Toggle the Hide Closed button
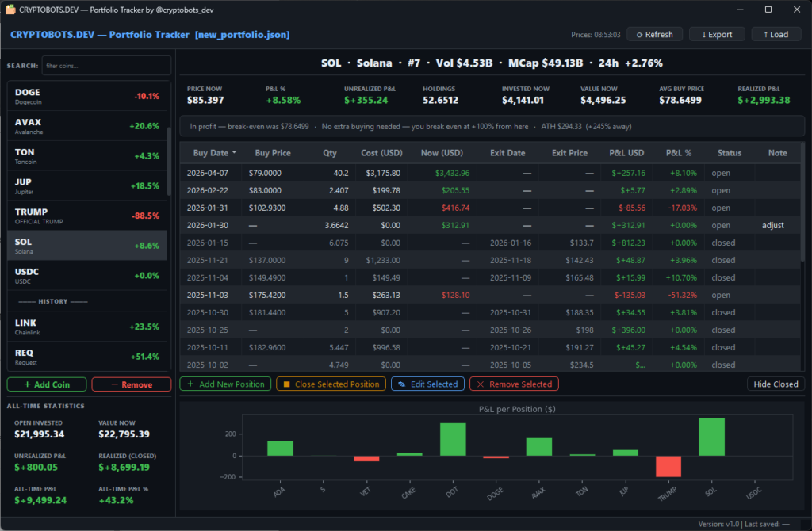The image size is (812, 531). [x=776, y=384]
